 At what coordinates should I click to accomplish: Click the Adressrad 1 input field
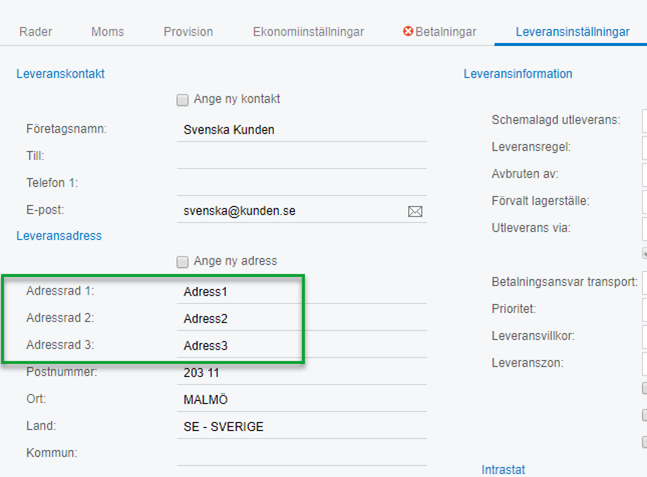click(300, 292)
